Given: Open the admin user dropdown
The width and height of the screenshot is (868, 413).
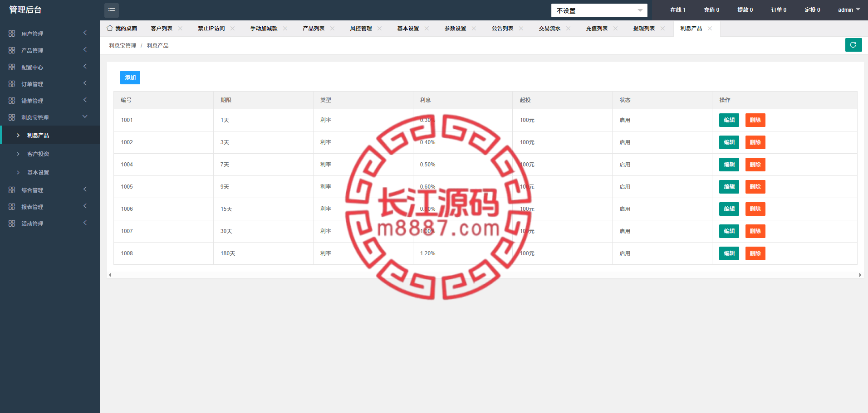Looking at the screenshot, I should (849, 10).
